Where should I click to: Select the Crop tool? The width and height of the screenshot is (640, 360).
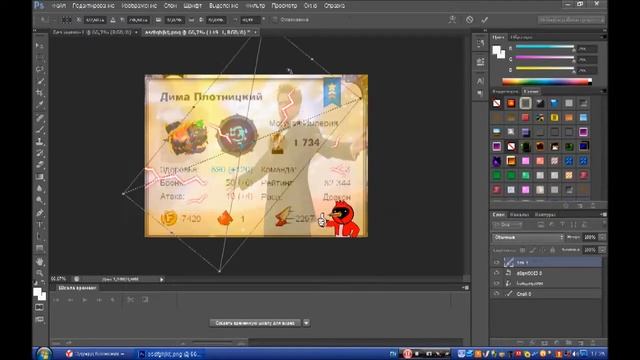[40, 93]
